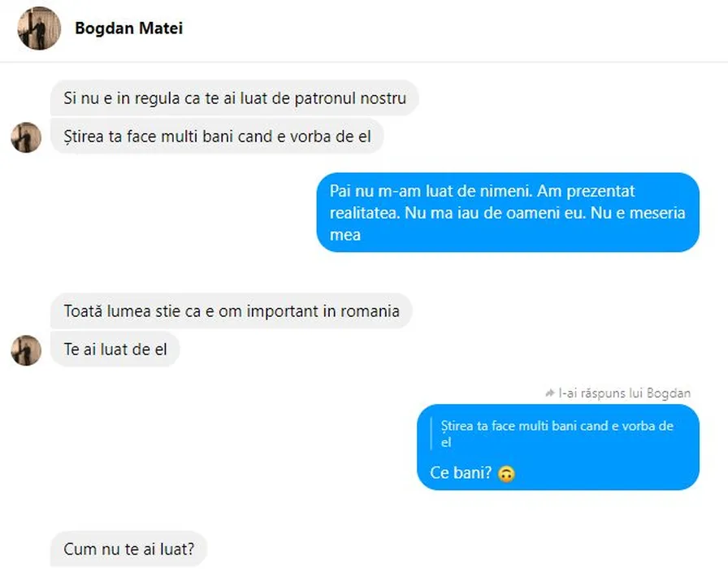
Task: Select the 'Te ai luat de el' message
Action: tap(115, 350)
